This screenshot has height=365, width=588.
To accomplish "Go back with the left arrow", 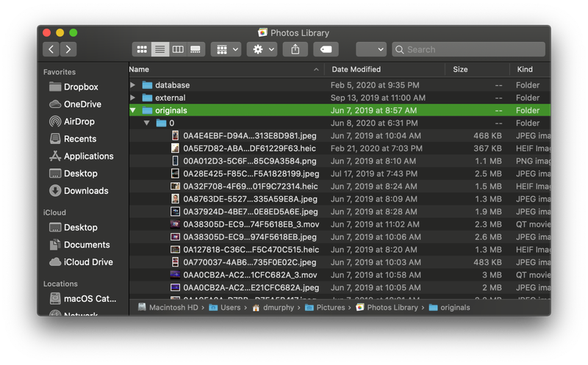I will click(51, 49).
